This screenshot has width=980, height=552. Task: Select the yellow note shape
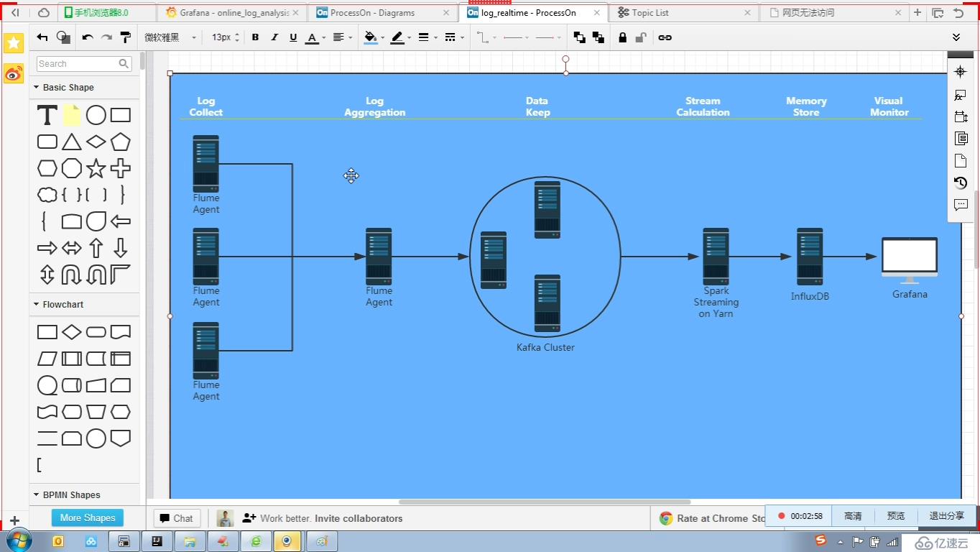pos(72,115)
